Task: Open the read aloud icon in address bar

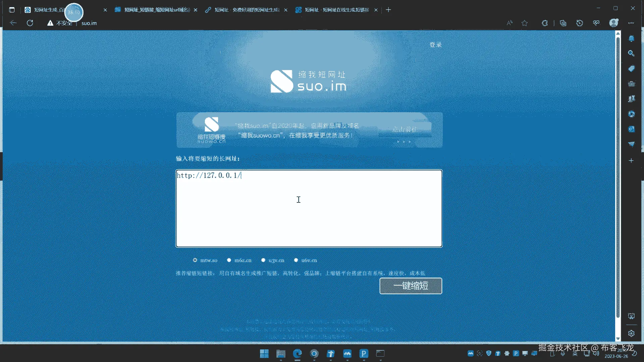Action: click(509, 23)
